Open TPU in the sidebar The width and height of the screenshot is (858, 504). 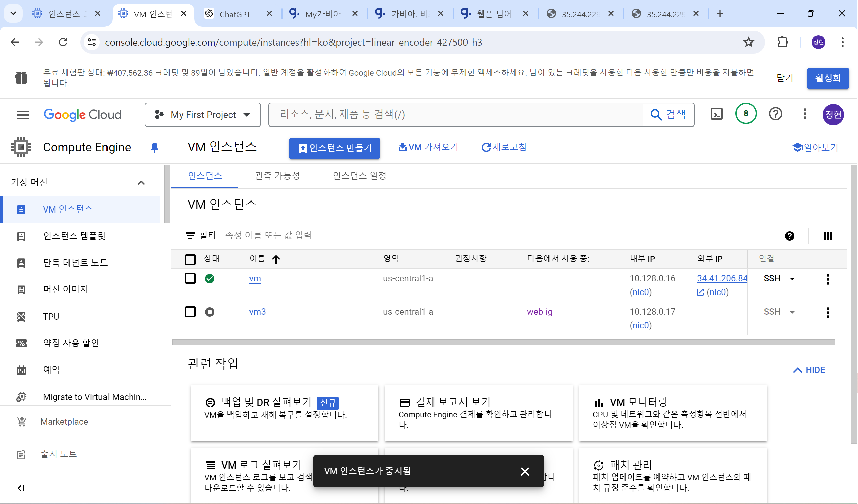tap(51, 317)
